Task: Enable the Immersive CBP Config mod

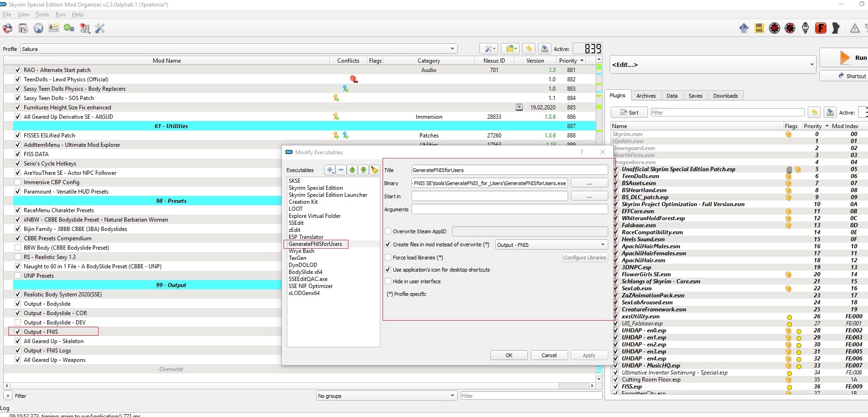Action: (18, 182)
